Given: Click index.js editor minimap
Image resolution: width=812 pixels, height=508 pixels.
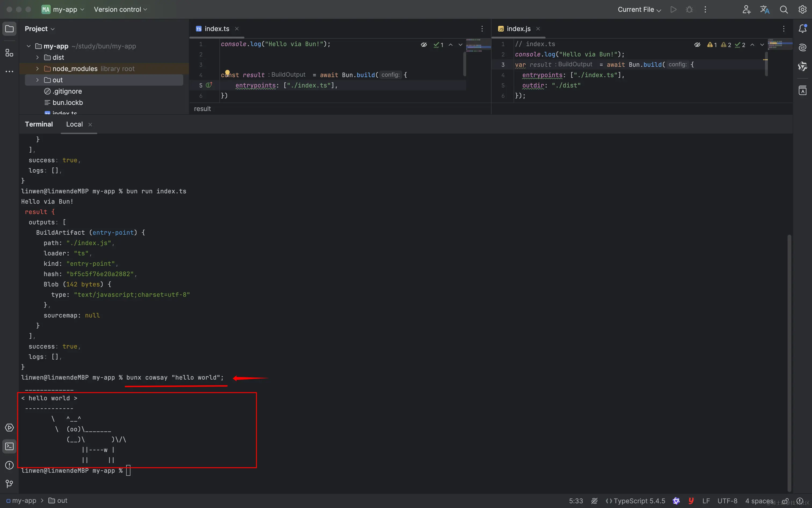Looking at the screenshot, I should (x=780, y=44).
